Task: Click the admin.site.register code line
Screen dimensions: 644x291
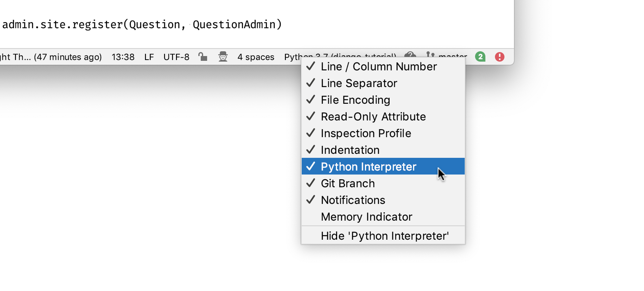Action: tap(142, 25)
